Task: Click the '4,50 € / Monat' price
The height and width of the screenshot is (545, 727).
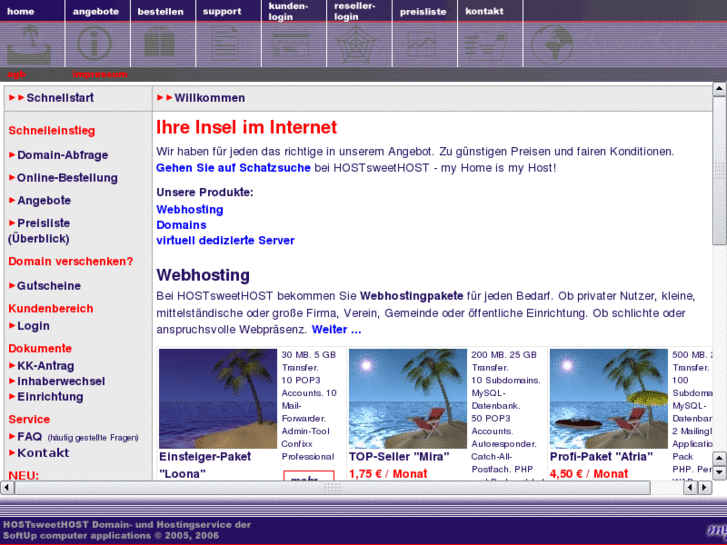Action: click(x=589, y=474)
